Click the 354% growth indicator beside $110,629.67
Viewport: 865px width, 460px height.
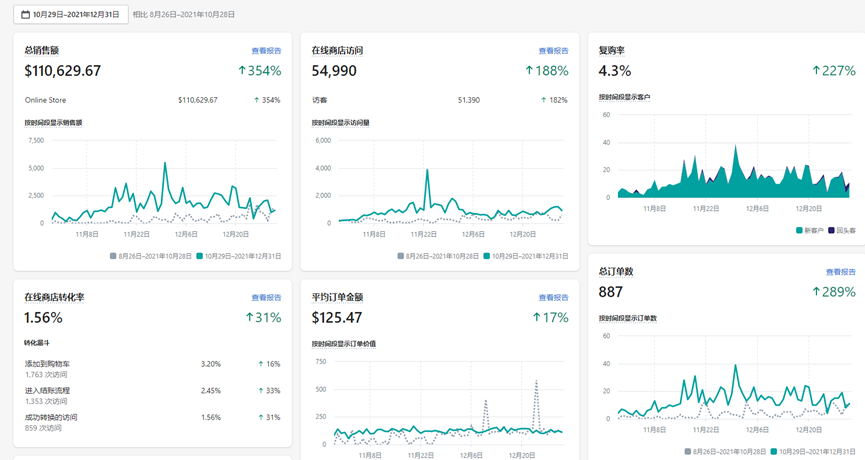(x=259, y=71)
